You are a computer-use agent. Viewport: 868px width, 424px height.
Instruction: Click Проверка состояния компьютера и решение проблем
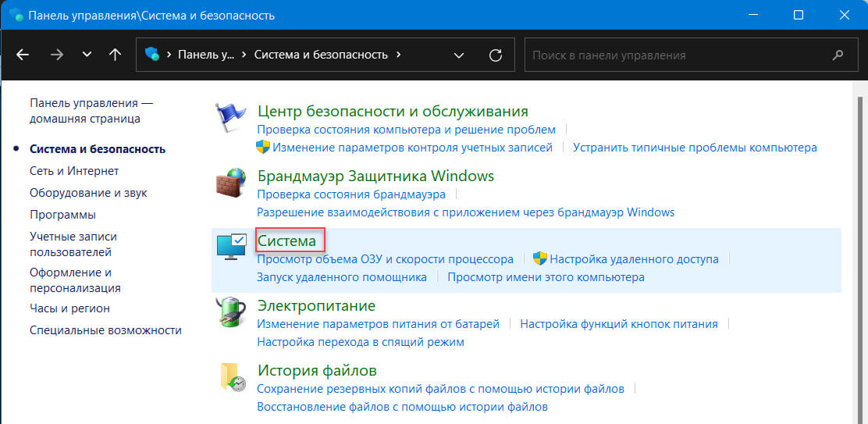[x=407, y=130]
